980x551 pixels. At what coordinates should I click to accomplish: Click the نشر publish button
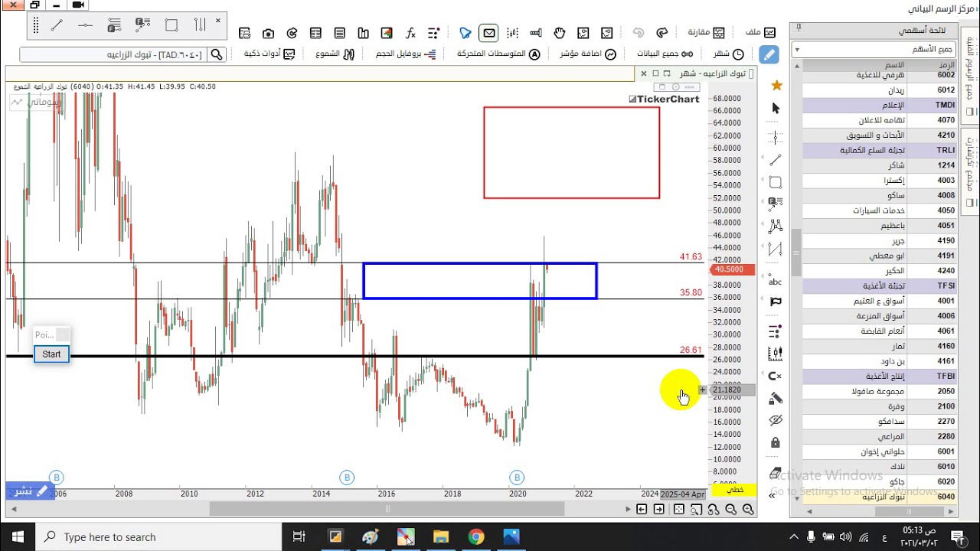pyautogui.click(x=31, y=491)
